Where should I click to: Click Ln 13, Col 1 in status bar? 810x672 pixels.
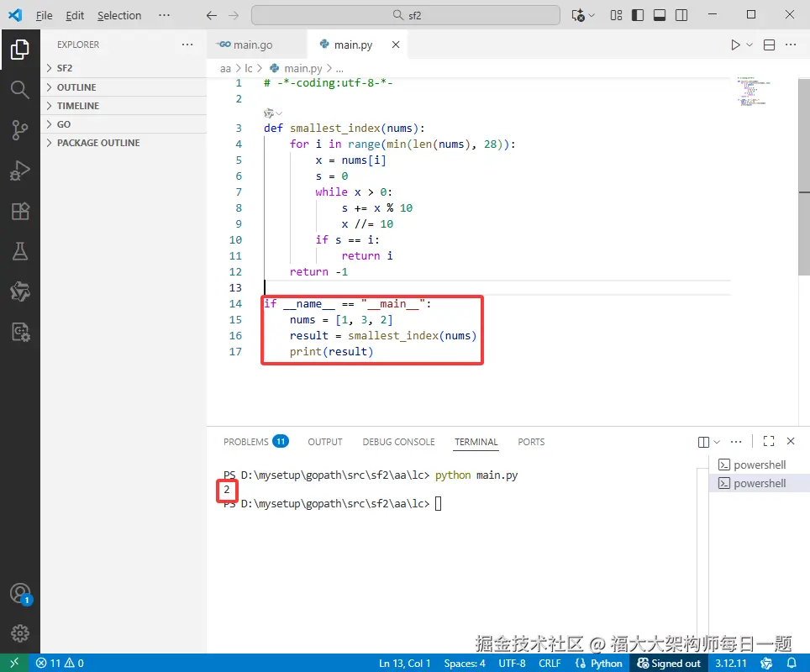[x=404, y=664]
